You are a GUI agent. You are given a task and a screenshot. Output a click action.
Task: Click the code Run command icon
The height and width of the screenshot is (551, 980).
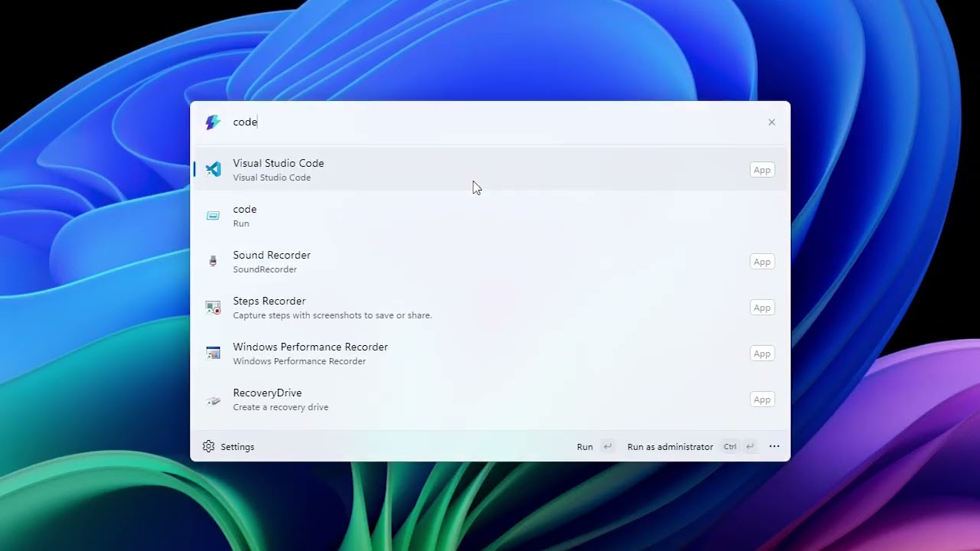[x=213, y=216]
